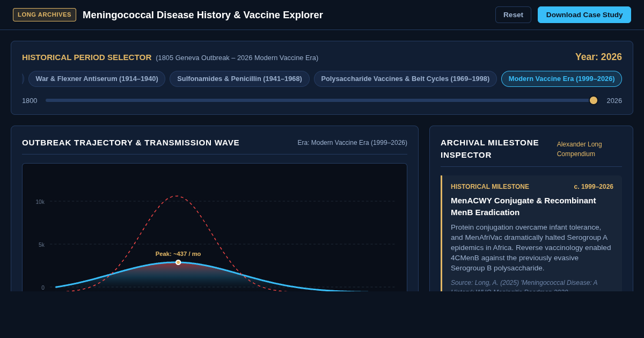This screenshot has width=644, height=338.
Task: Click the year slider track
Action: 321,100
